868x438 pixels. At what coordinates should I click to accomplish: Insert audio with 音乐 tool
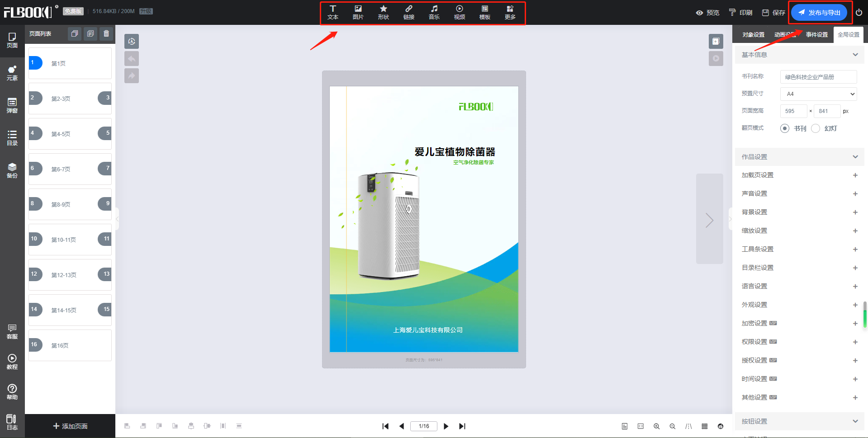click(434, 13)
